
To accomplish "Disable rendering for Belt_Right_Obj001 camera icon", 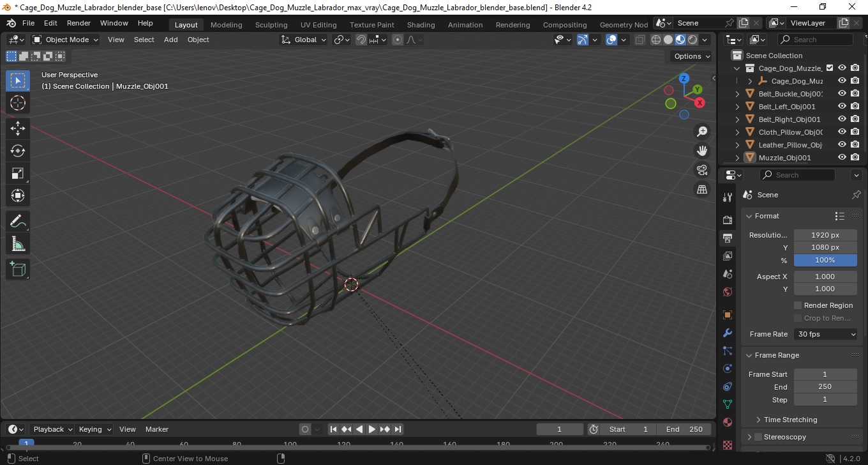I will click(x=855, y=119).
